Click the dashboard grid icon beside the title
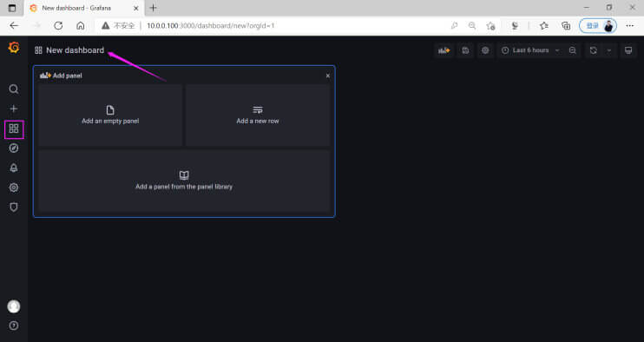Screen dimensions: 644x342 (38, 50)
